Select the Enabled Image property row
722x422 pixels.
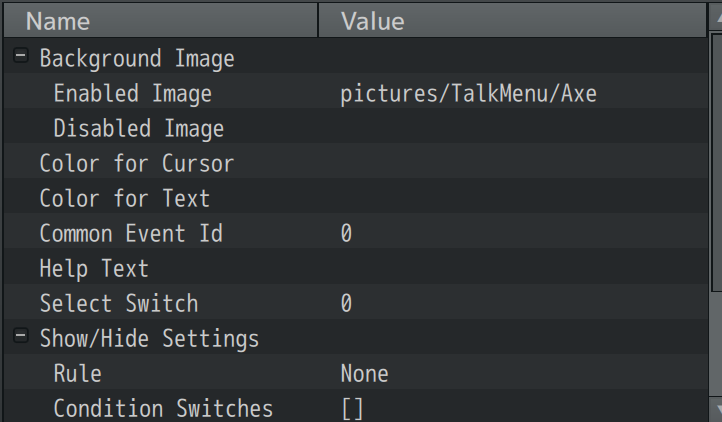[x=132, y=94]
